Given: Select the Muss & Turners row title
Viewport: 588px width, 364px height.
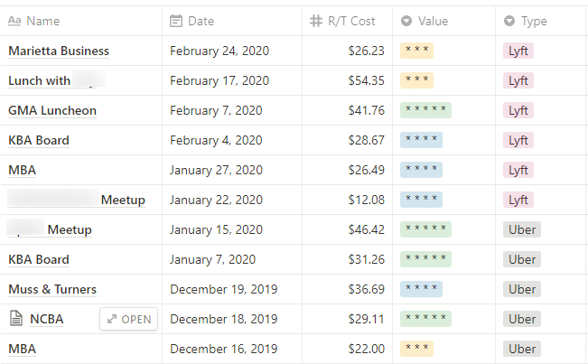Looking at the screenshot, I should coord(52,289).
